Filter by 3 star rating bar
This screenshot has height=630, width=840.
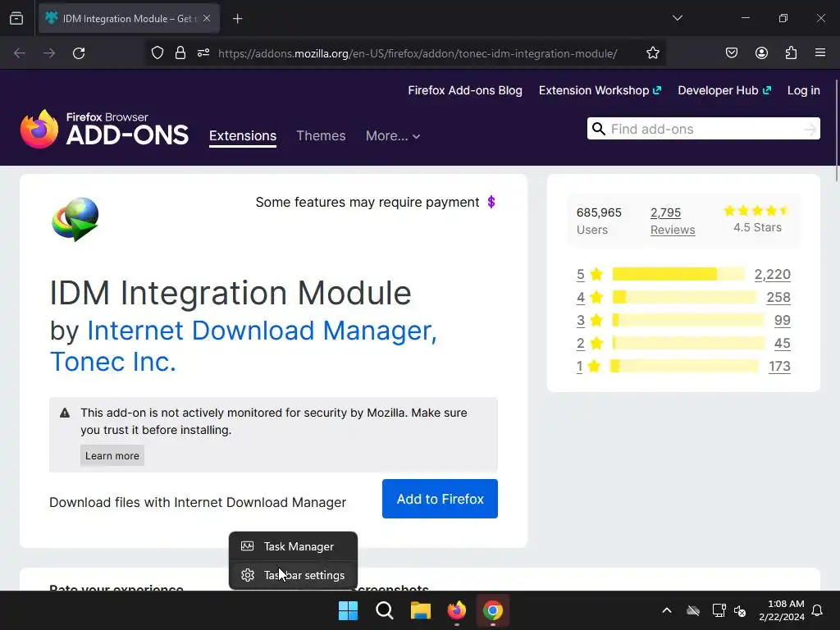[x=688, y=321]
